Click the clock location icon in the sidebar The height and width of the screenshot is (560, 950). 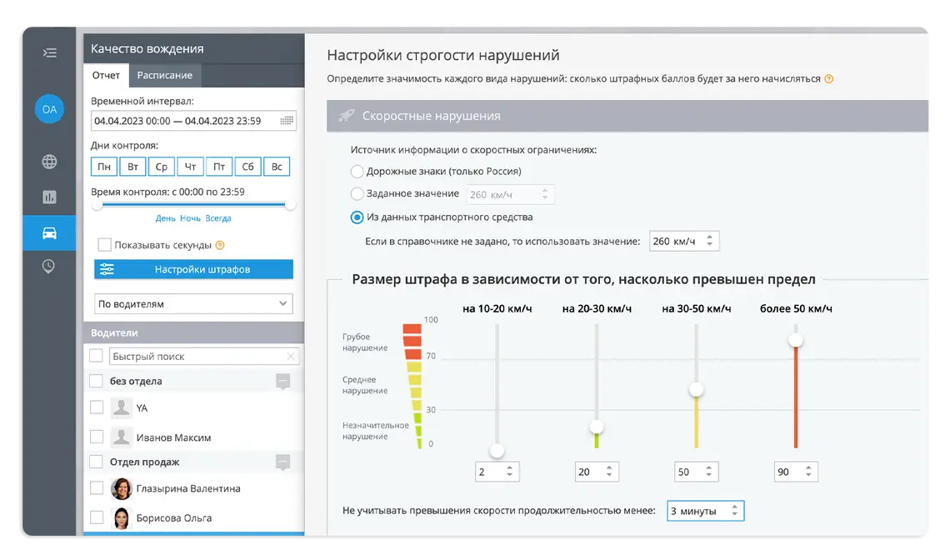(49, 267)
